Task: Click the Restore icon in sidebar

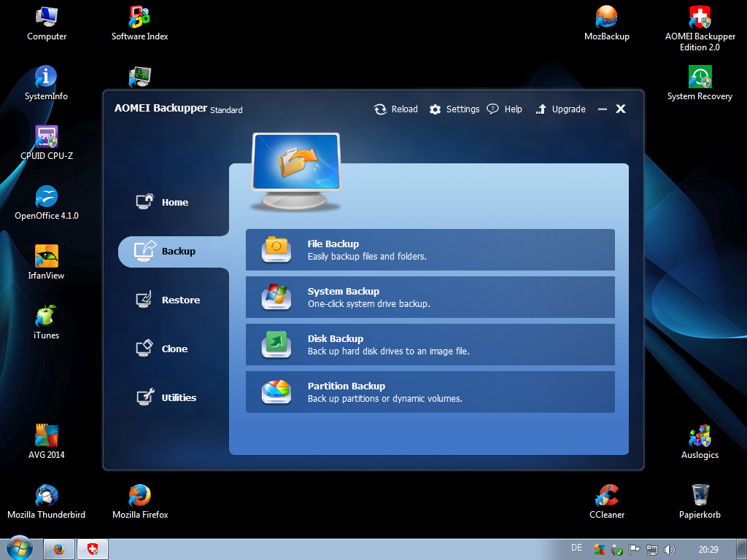Action: click(144, 300)
